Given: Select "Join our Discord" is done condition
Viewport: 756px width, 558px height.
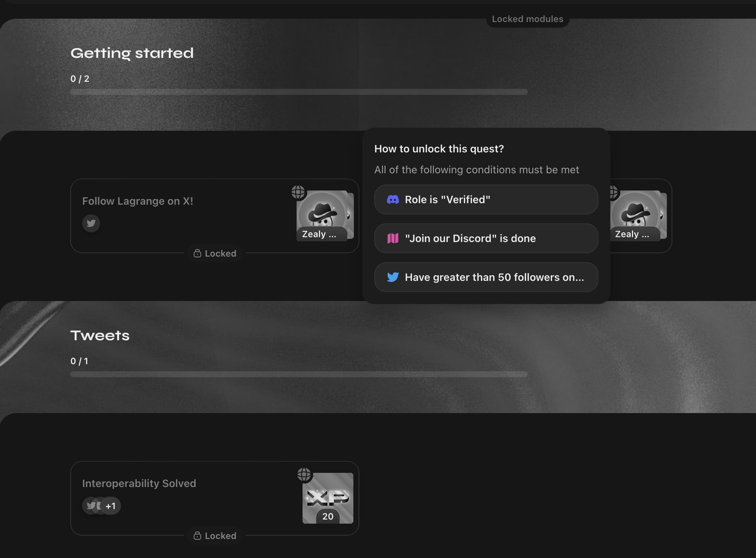Looking at the screenshot, I should [x=486, y=238].
